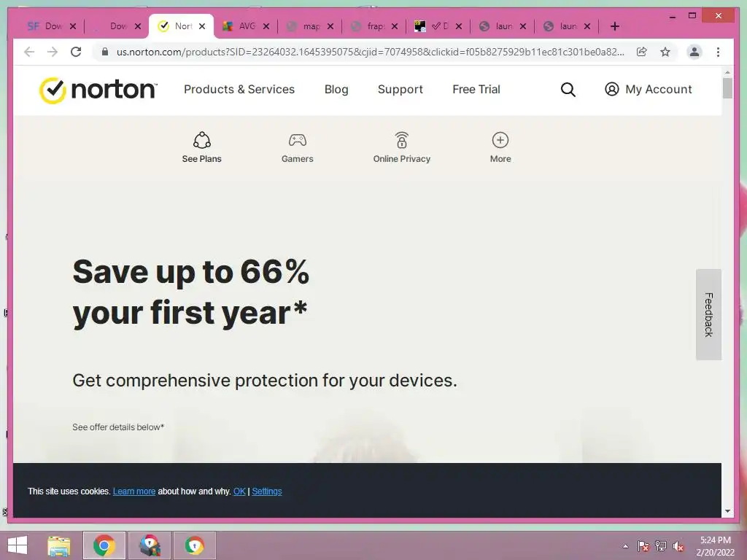747x560 pixels.
Task: Click the browser Forward arrow
Action: pos(53,52)
